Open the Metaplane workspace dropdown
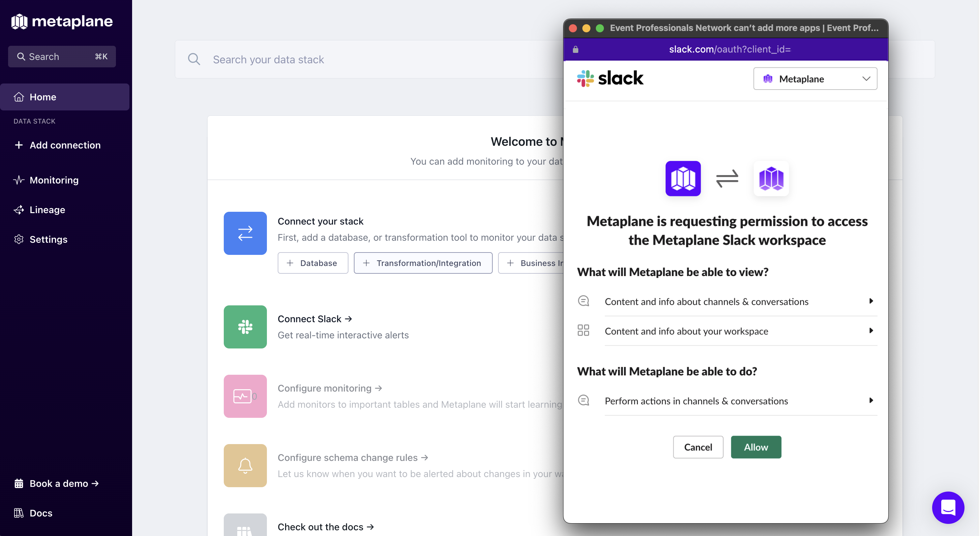Screen dimensions: 980x536 point(815,79)
